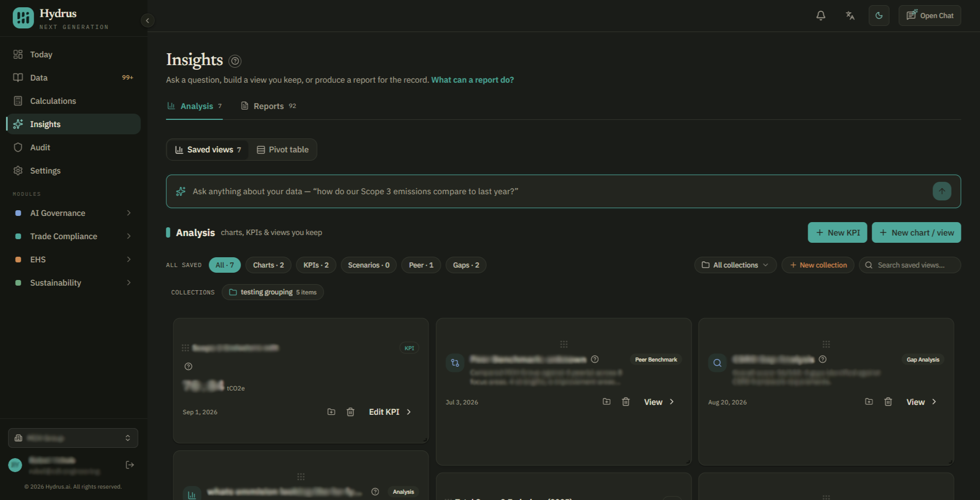Click the New KPI button

[837, 232]
